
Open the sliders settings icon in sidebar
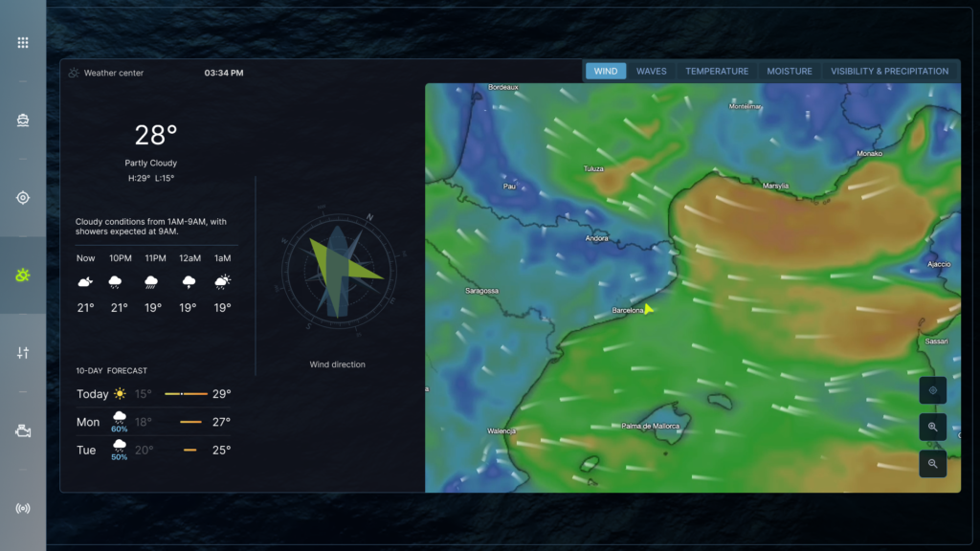coord(23,353)
